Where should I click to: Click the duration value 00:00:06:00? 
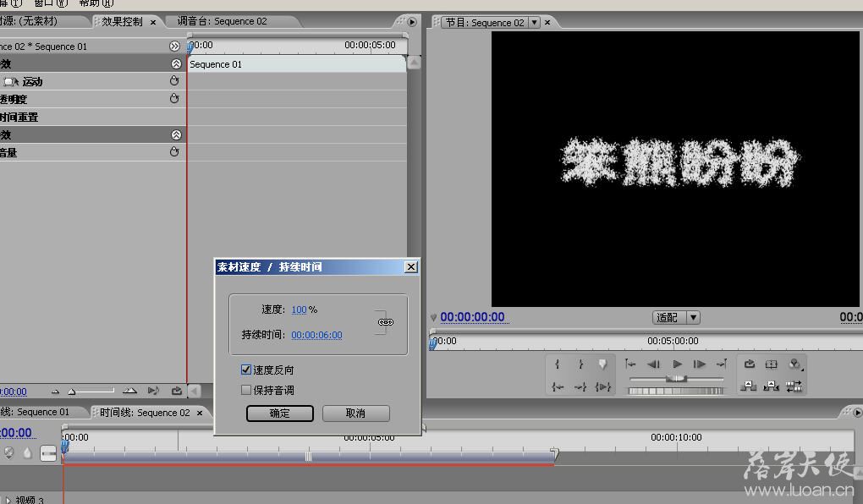316,335
